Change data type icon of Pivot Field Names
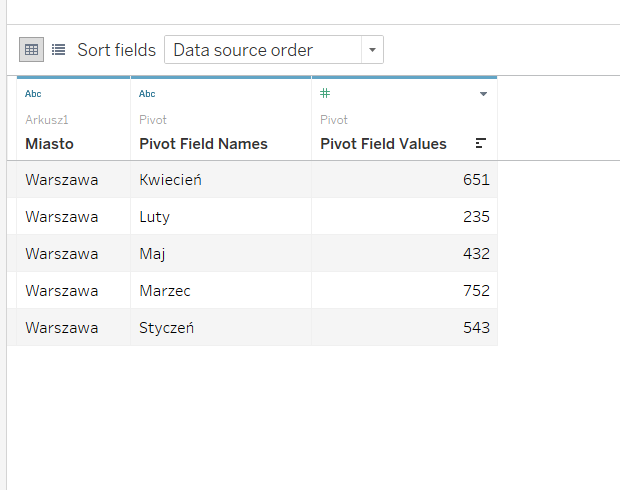 147,94
